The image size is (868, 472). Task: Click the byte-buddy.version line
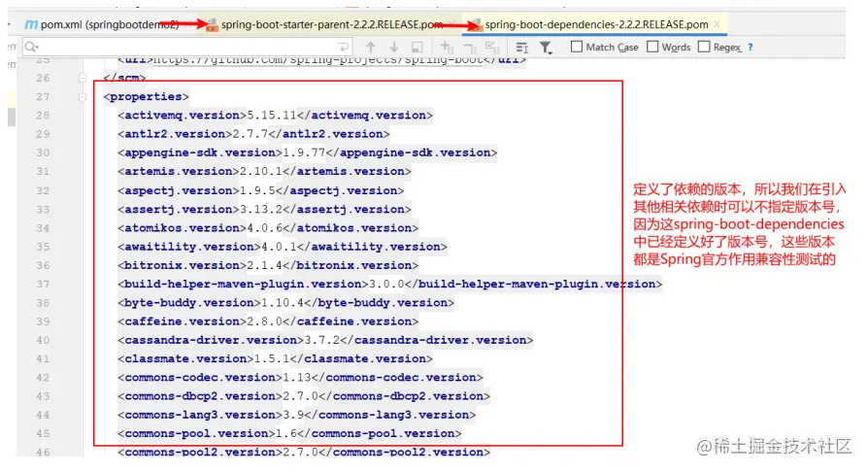[285, 303]
